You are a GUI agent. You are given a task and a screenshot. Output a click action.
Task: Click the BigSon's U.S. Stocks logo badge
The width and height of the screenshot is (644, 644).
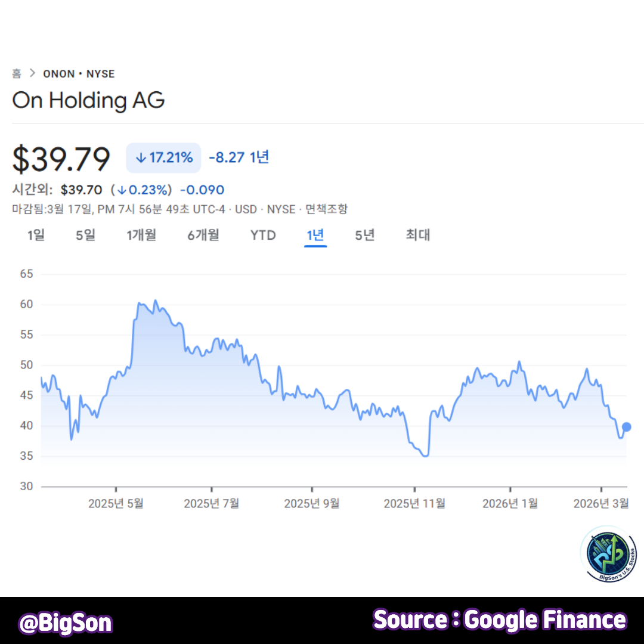point(608,555)
